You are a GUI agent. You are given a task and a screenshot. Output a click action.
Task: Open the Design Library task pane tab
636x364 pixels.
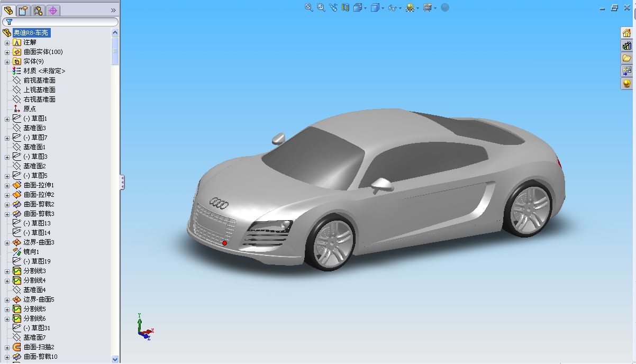[627, 46]
